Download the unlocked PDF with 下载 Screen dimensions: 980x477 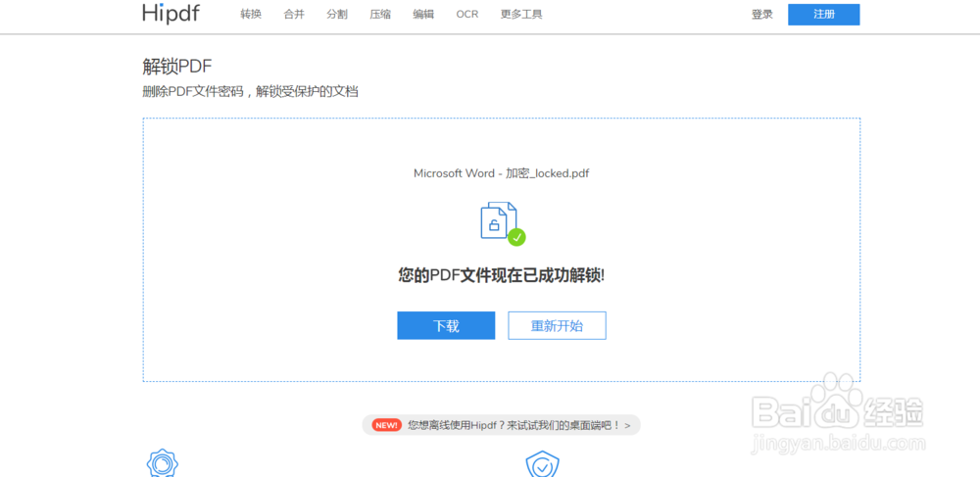[446, 326]
